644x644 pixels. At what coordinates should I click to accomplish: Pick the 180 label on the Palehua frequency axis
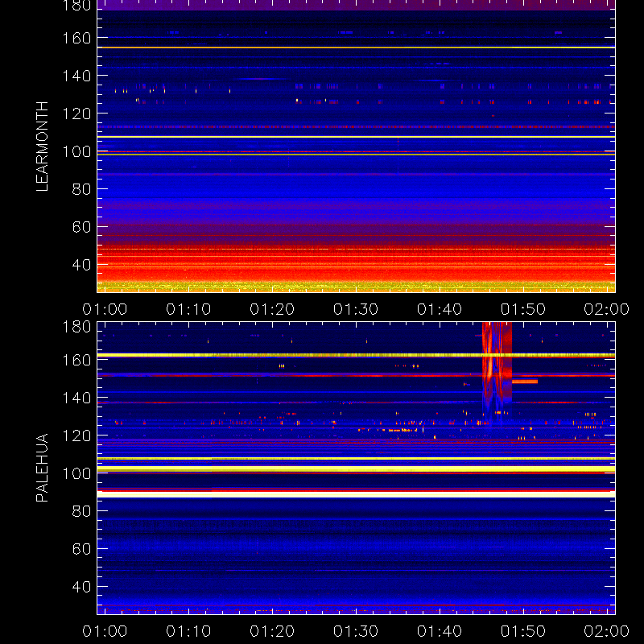pos(76,328)
